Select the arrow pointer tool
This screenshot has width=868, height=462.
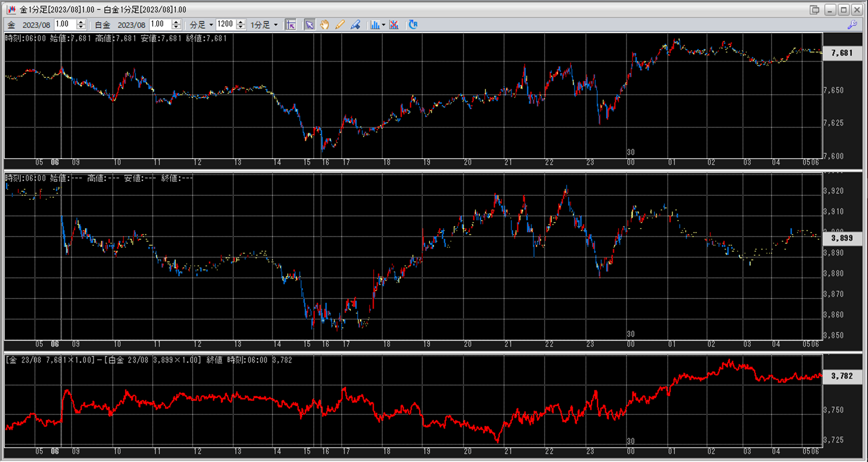click(310, 25)
